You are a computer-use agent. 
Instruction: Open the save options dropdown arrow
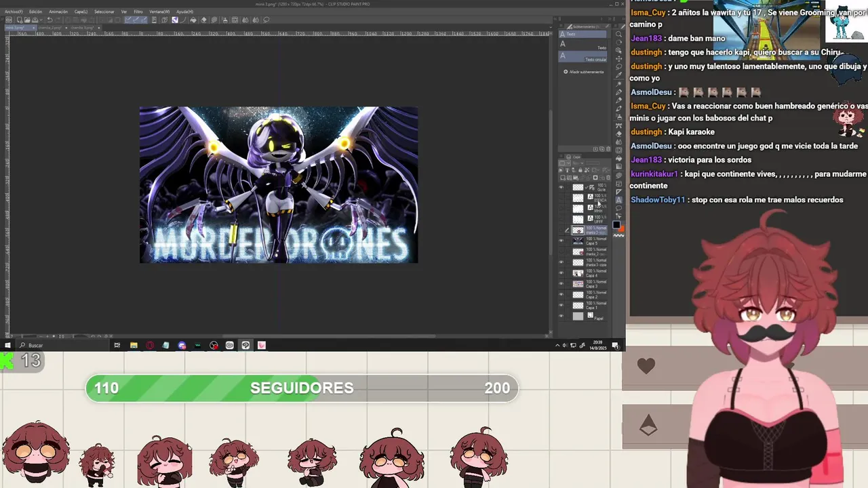pos(41,20)
